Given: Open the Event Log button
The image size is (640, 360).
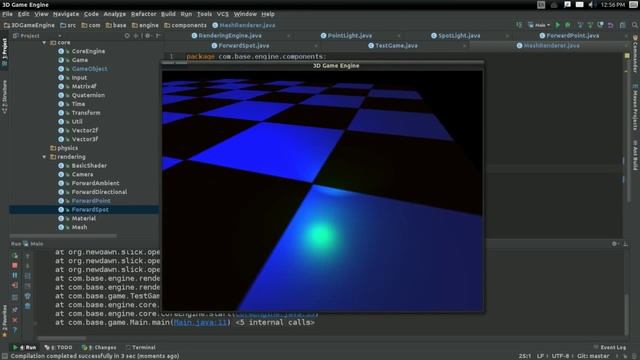Looking at the screenshot, I should click(x=609, y=347).
